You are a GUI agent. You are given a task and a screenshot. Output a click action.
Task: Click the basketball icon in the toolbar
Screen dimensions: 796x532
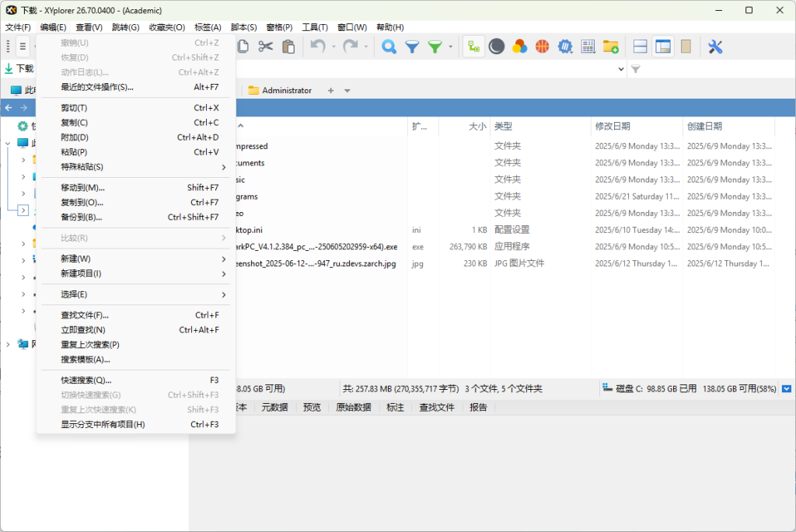click(x=542, y=47)
